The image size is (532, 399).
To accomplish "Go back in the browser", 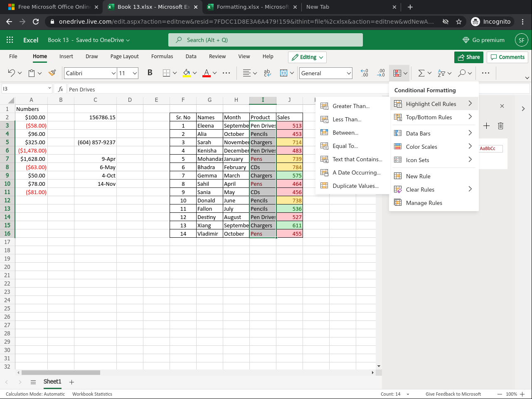I will coord(9,22).
